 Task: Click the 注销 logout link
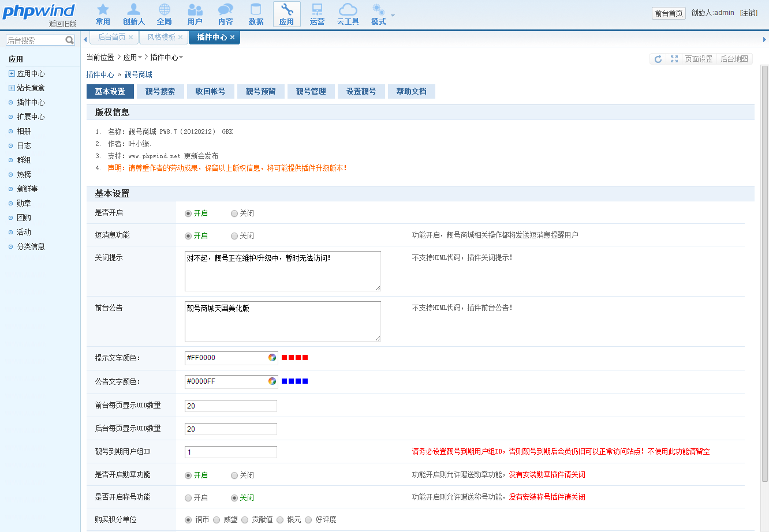749,13
